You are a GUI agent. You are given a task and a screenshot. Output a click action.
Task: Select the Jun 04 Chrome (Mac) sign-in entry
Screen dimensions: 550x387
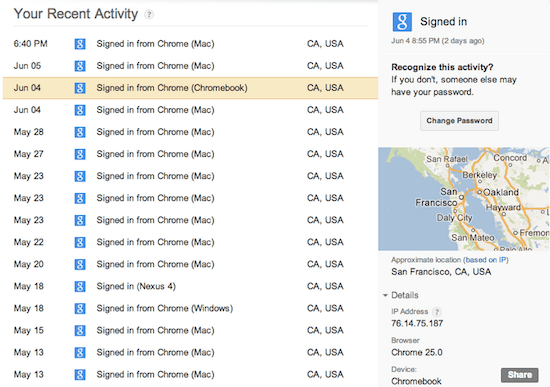point(190,110)
